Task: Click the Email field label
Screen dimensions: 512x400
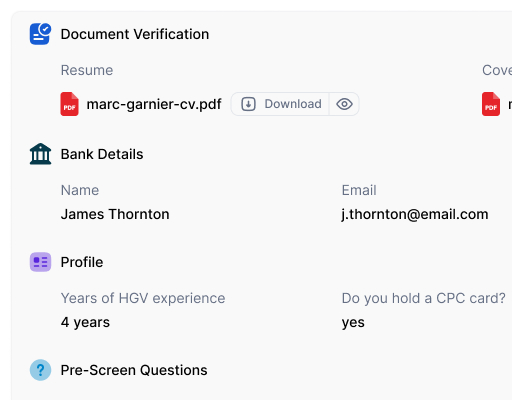Action: pos(359,190)
